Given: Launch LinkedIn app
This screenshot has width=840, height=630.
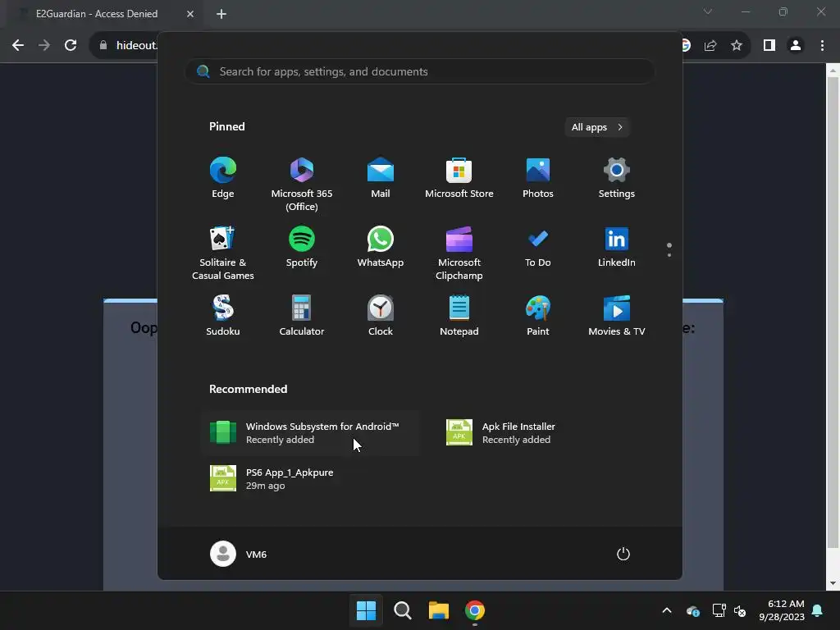Looking at the screenshot, I should click(x=617, y=247).
